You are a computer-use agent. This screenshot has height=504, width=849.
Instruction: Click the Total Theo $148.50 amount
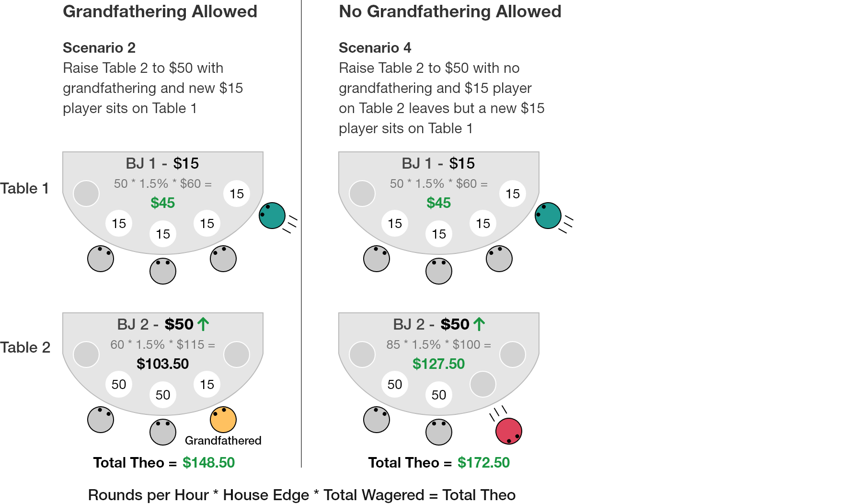(x=209, y=463)
